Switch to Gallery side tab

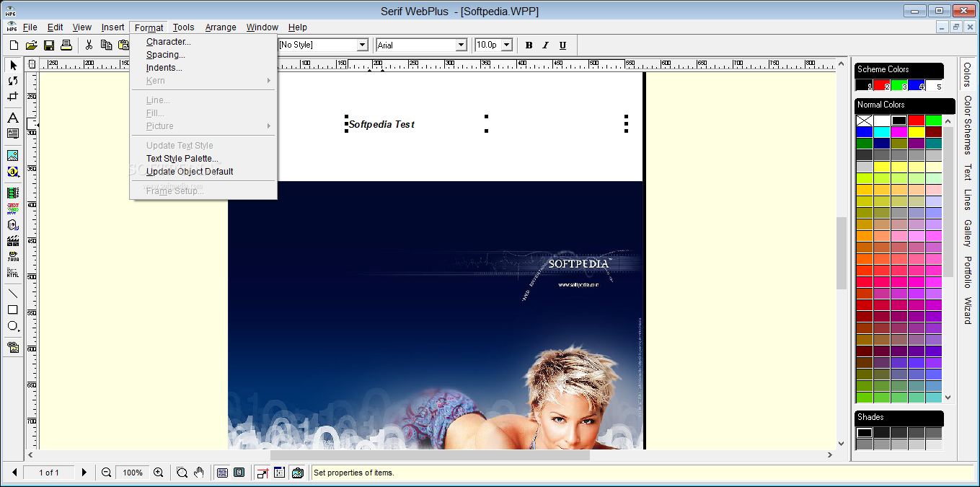coord(968,232)
